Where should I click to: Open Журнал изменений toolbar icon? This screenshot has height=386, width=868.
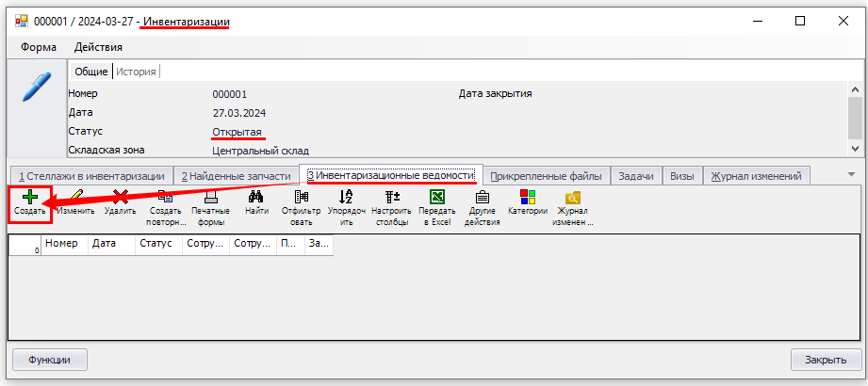(572, 198)
